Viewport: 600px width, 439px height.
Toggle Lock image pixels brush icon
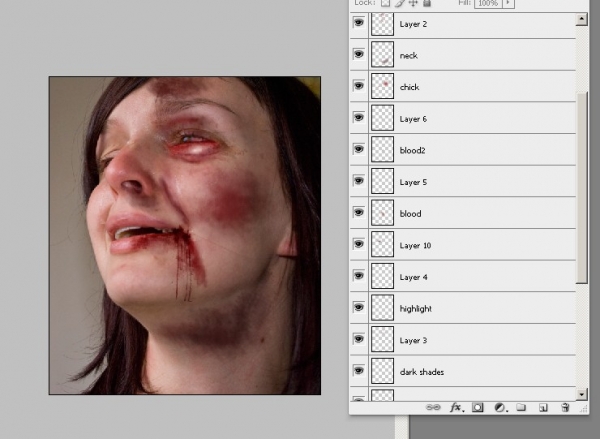[x=399, y=3]
